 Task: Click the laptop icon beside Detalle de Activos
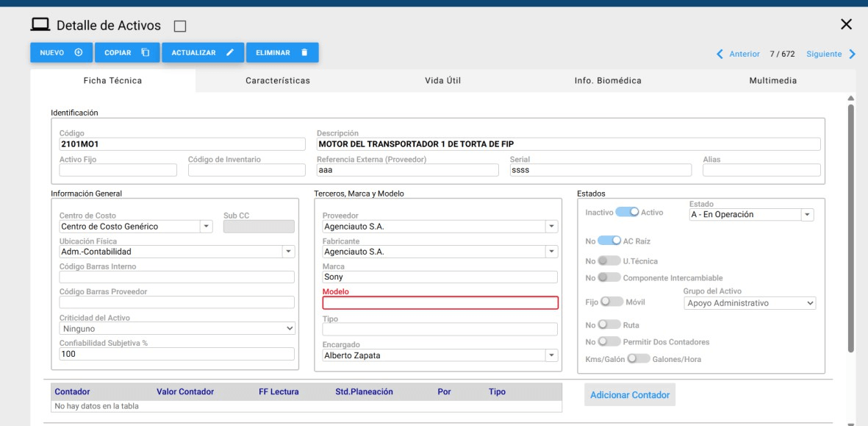click(x=40, y=26)
